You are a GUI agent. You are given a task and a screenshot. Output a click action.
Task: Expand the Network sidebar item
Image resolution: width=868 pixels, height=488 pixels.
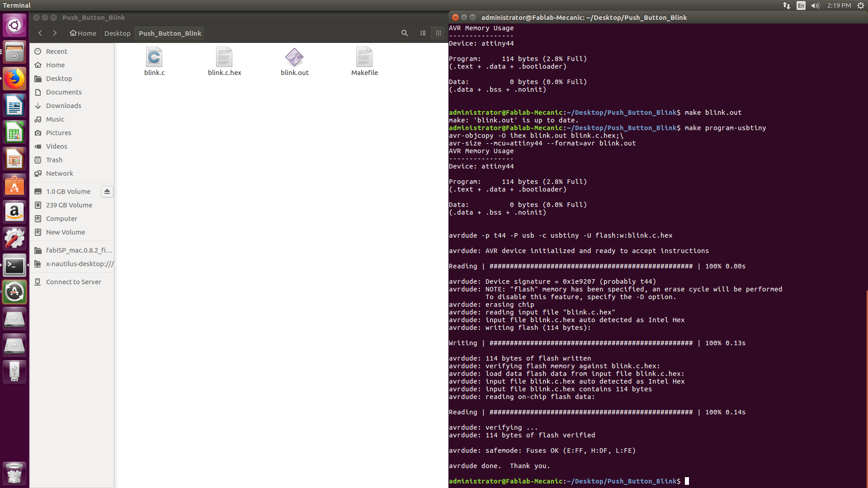tap(59, 173)
